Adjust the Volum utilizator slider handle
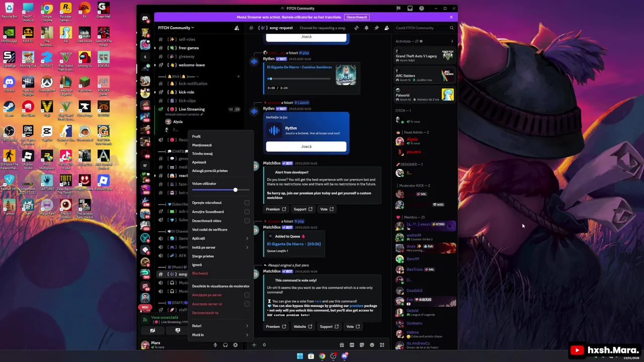644x362 pixels. coord(235,190)
